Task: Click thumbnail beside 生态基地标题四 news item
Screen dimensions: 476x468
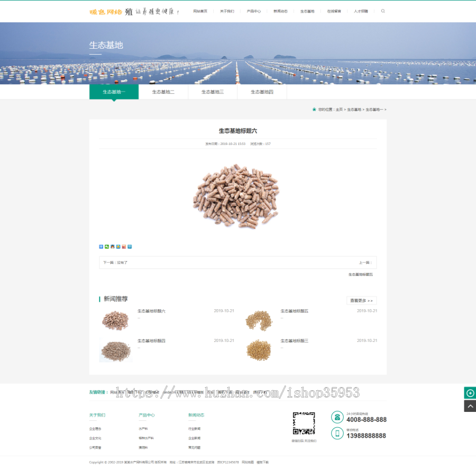Action: (x=116, y=350)
